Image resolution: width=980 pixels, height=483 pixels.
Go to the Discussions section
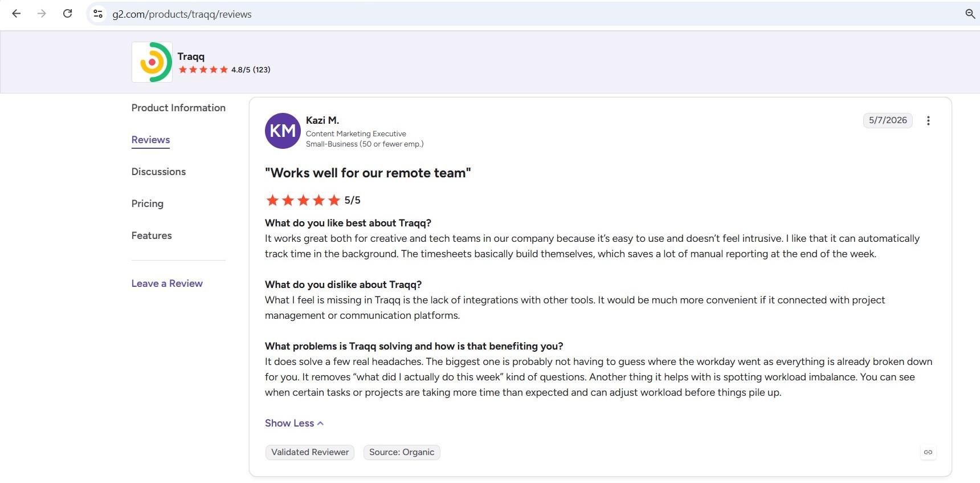pyautogui.click(x=158, y=172)
